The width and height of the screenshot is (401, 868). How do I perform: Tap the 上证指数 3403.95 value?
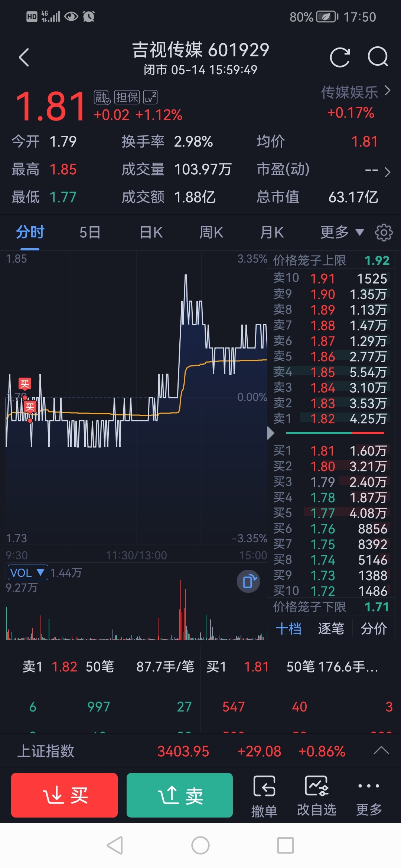coord(183,751)
